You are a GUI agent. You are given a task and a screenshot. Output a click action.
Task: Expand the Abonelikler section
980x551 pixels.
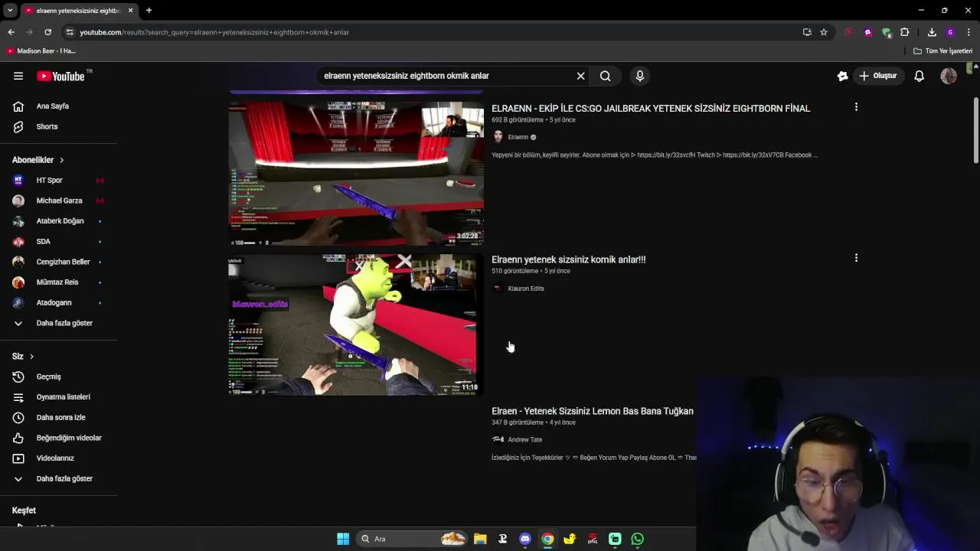pos(38,160)
